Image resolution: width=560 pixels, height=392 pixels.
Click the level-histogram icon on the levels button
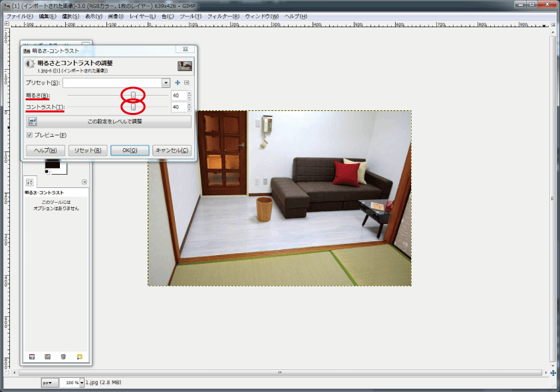pyautogui.click(x=33, y=122)
